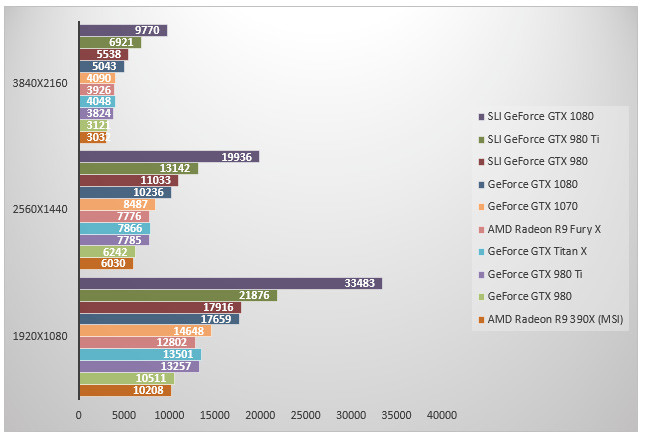This screenshot has width=645, height=438.
Task: Click the data label 5043
Action: tap(104, 66)
